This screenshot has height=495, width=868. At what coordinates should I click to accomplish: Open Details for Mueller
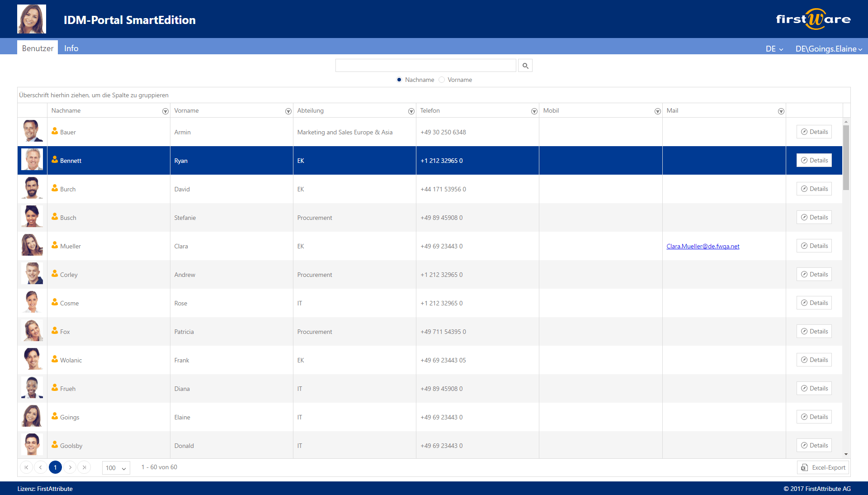[x=814, y=246]
